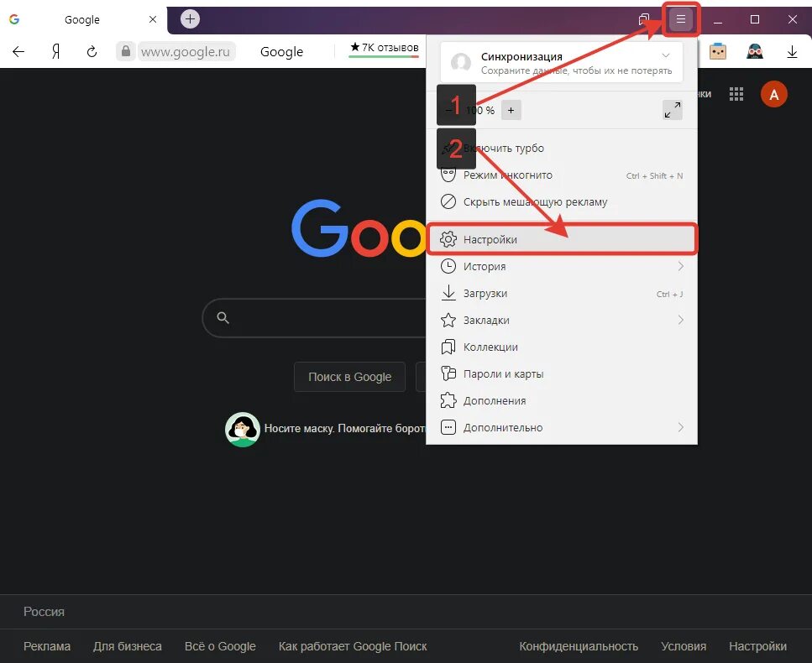Open the Реклама footer link
812x663 pixels.
pyautogui.click(x=47, y=646)
